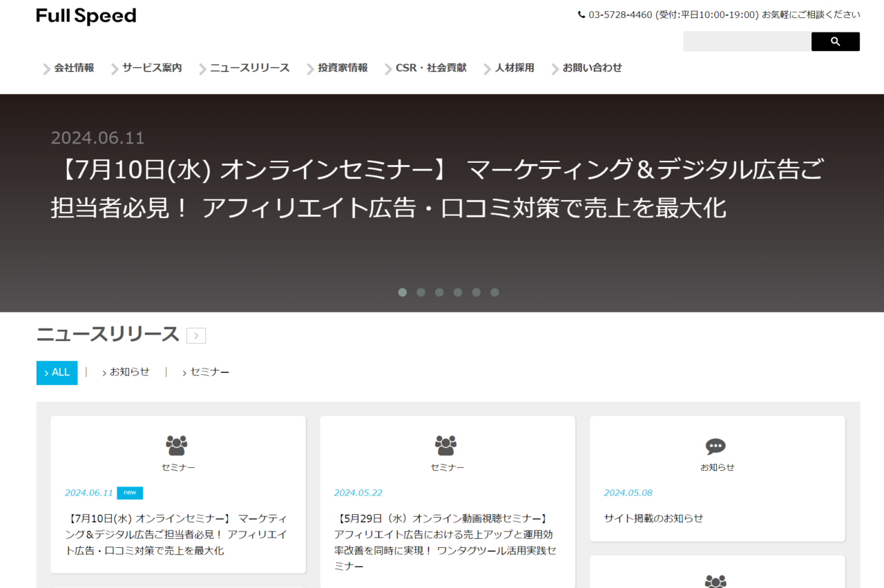The height and width of the screenshot is (588, 884).
Task: Open the ニュースリリース navigation menu
Action: pyautogui.click(x=249, y=68)
